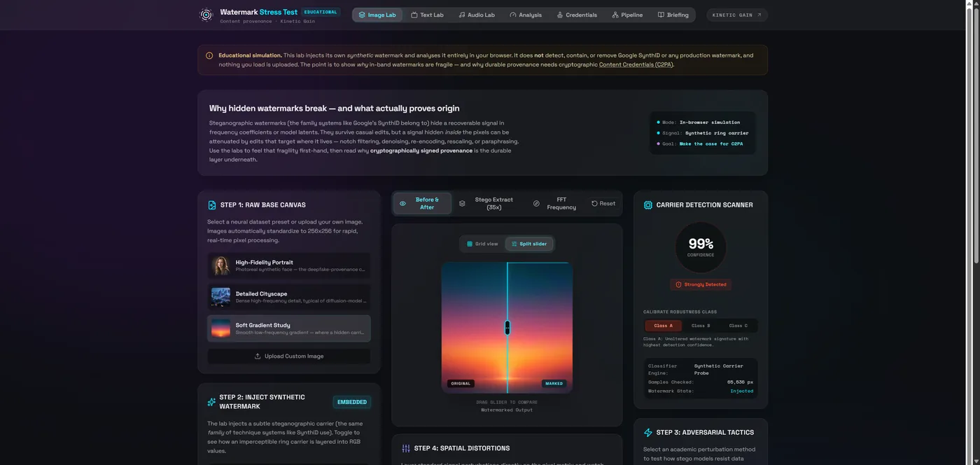Click the 'Injected' watermark state value
Viewport: 980px width, 465px height.
[742, 391]
